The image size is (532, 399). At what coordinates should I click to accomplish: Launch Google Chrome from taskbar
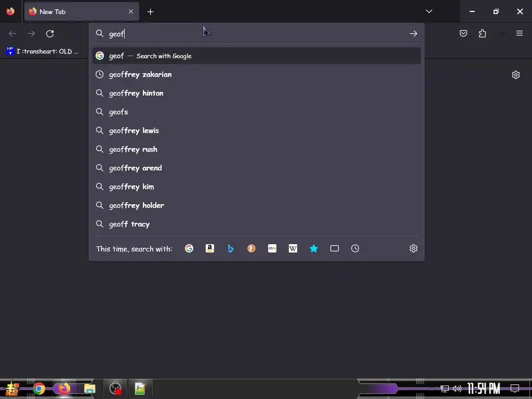(x=38, y=389)
